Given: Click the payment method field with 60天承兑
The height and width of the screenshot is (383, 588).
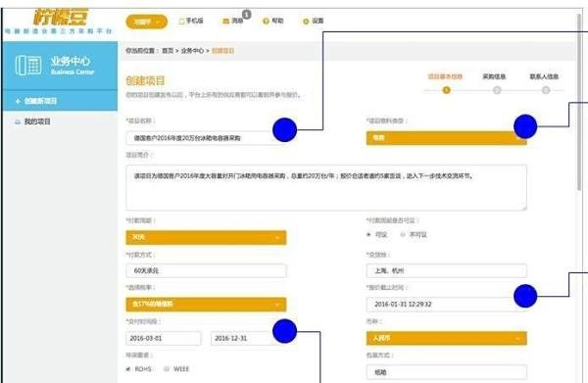Looking at the screenshot, I should tap(206, 270).
